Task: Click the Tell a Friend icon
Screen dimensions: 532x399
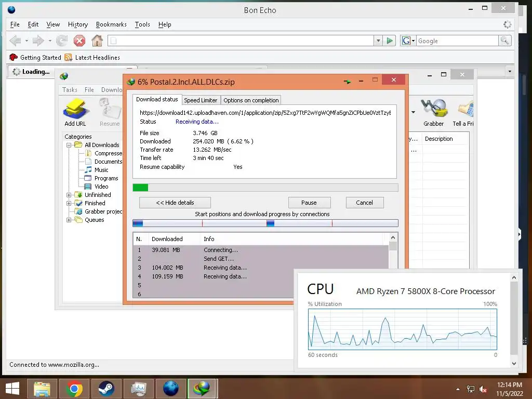Action: coord(463,113)
